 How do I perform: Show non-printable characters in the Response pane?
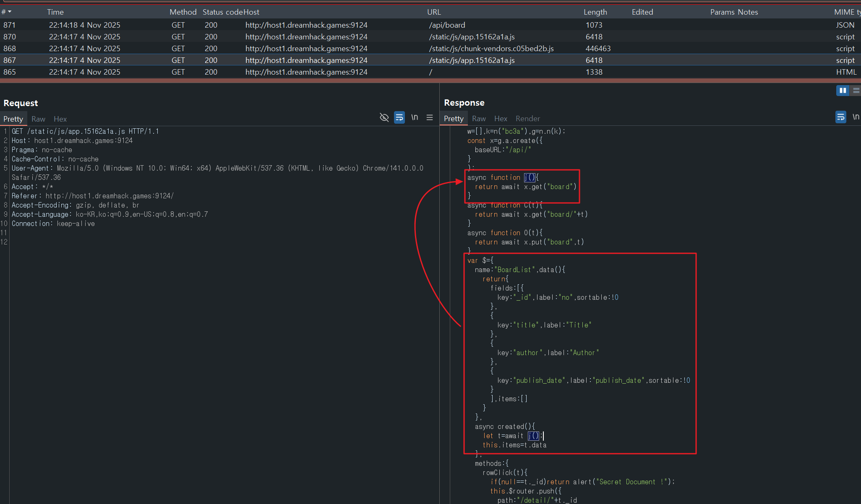[856, 117]
